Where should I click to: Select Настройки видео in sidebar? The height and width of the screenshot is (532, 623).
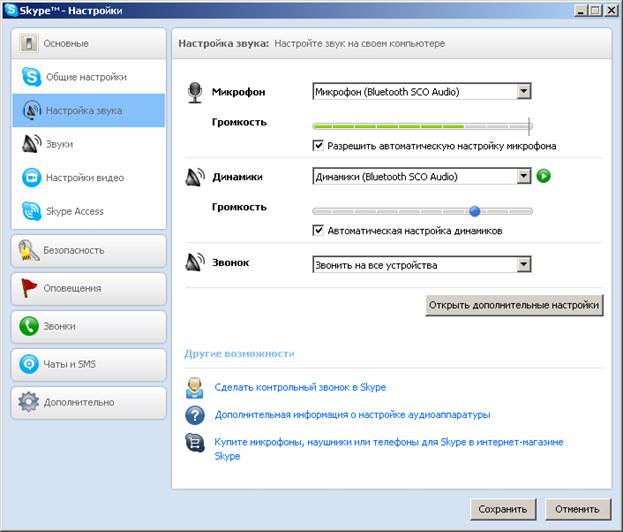pos(89,178)
